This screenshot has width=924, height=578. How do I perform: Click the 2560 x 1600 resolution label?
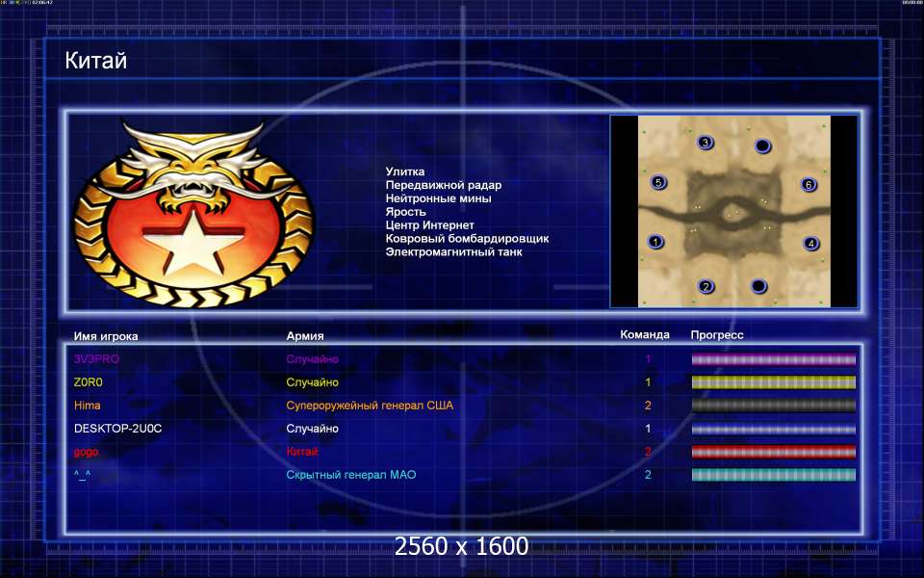461,546
